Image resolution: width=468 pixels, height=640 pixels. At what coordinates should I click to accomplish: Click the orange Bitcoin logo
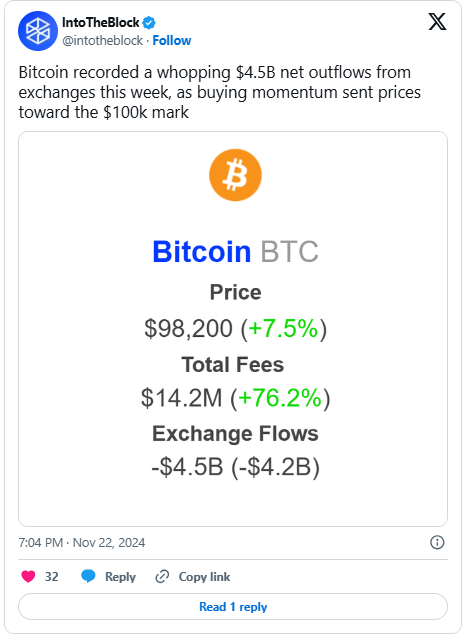235,175
